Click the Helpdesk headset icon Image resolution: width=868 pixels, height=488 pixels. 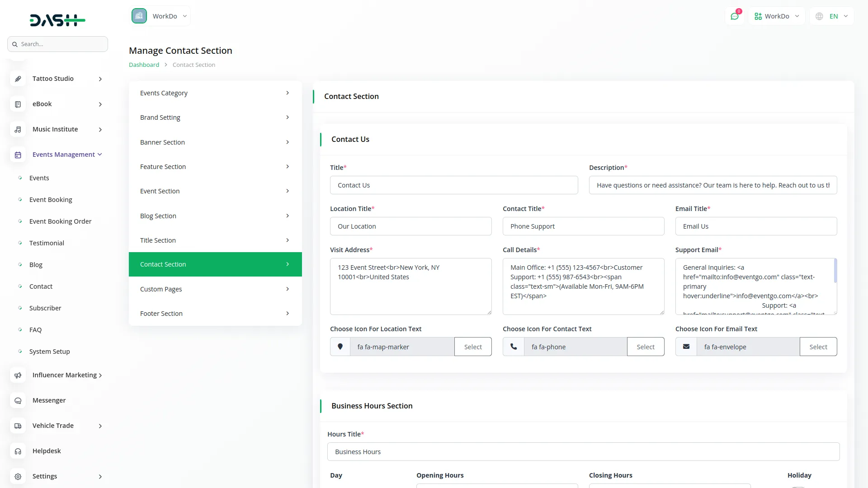click(18, 451)
